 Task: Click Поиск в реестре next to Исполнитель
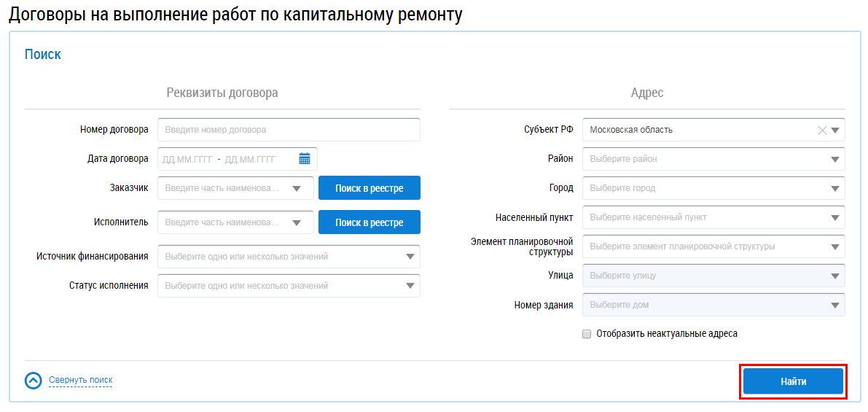369,222
